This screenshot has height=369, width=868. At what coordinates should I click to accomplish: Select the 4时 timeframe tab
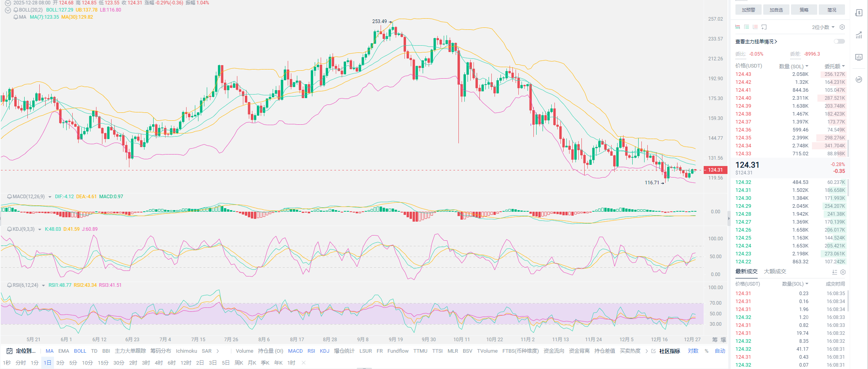point(159,363)
